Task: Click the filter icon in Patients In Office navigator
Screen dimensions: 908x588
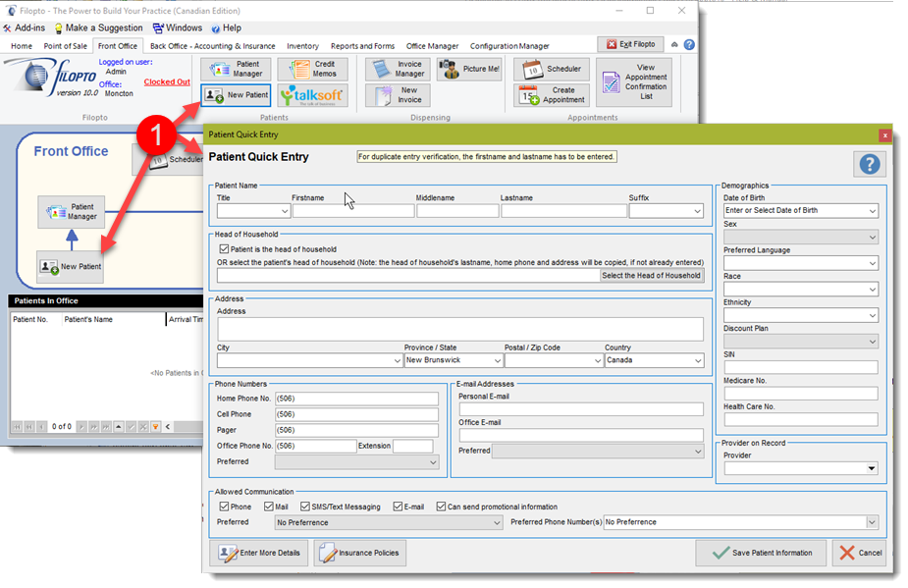Action: pyautogui.click(x=156, y=427)
